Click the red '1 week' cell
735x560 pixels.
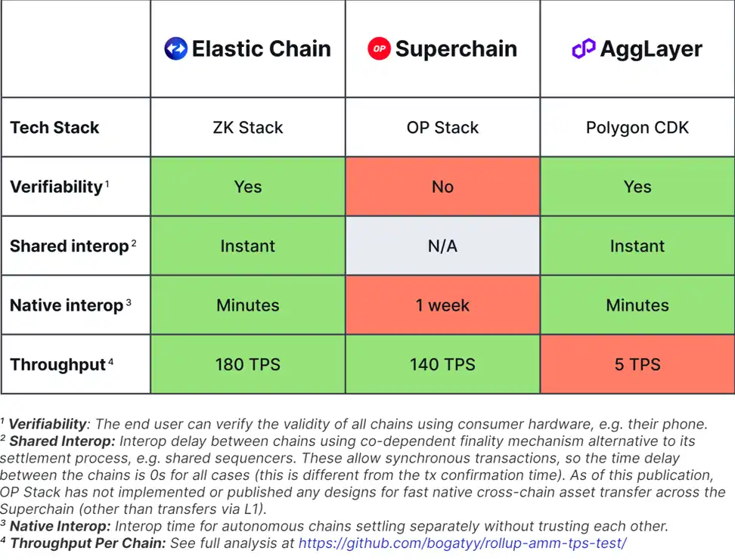[x=442, y=305]
